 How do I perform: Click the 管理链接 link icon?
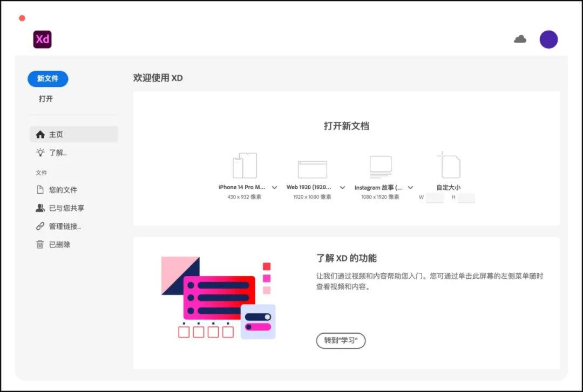coord(40,226)
